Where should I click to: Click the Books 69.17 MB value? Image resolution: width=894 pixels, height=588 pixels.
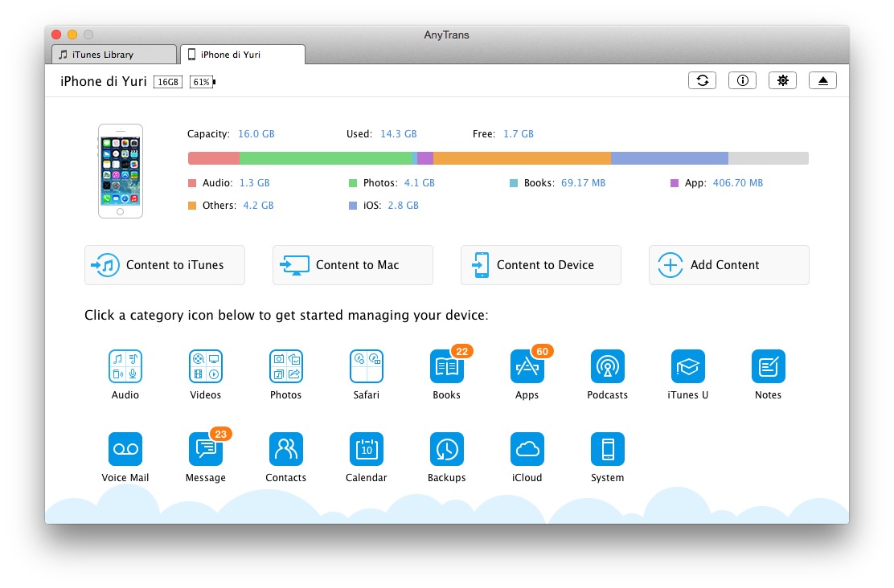583,183
